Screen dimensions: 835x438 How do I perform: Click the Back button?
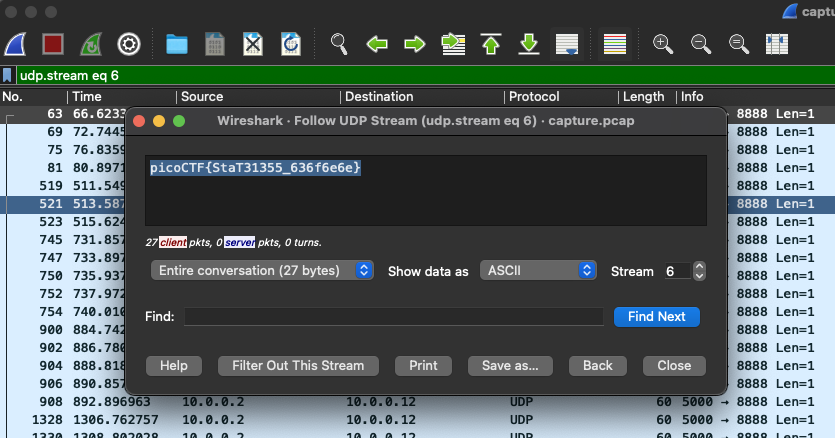(597, 366)
